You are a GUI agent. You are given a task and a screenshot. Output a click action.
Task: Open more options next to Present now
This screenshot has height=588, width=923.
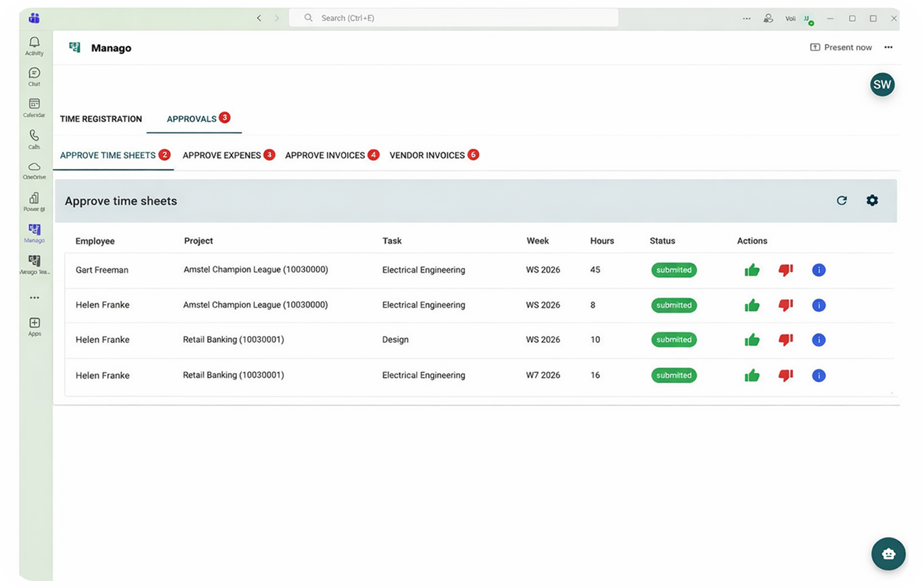[x=888, y=48]
